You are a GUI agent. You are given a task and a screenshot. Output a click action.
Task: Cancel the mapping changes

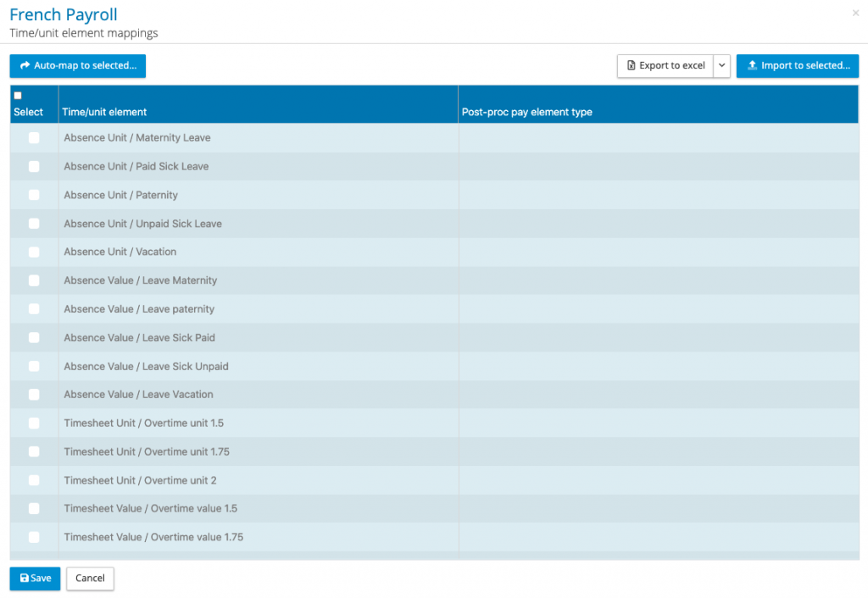pyautogui.click(x=90, y=579)
